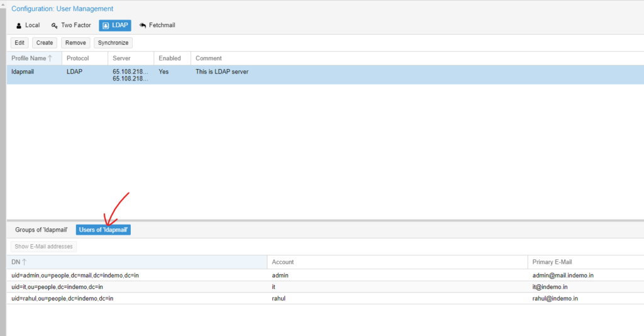Click the admin account cell
This screenshot has height=336, width=644.
397,275
